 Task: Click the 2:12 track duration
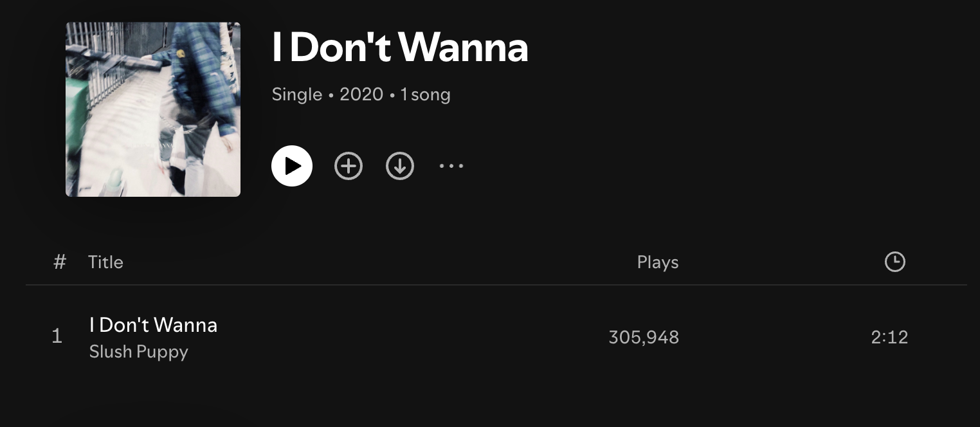click(x=889, y=337)
